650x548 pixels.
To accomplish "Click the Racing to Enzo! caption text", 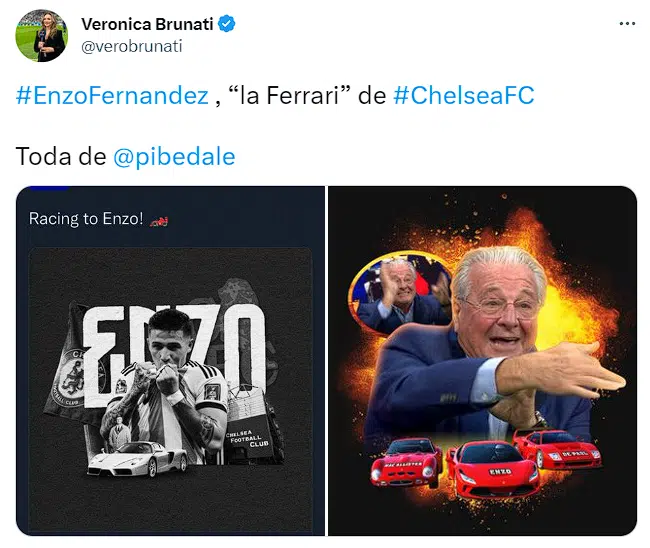I will 86,218.
